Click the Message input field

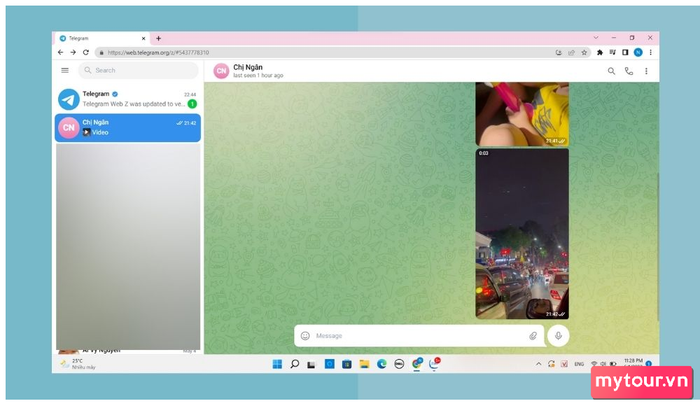tap(420, 336)
